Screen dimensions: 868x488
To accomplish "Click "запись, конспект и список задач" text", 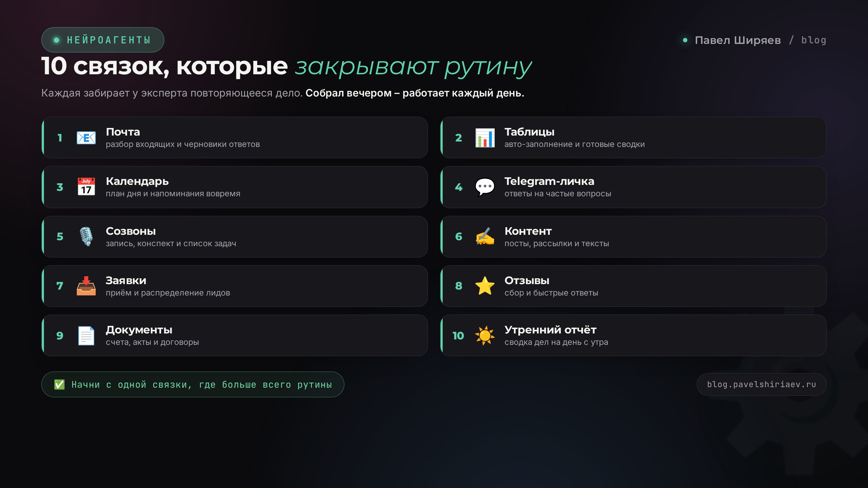I will coord(171,243).
